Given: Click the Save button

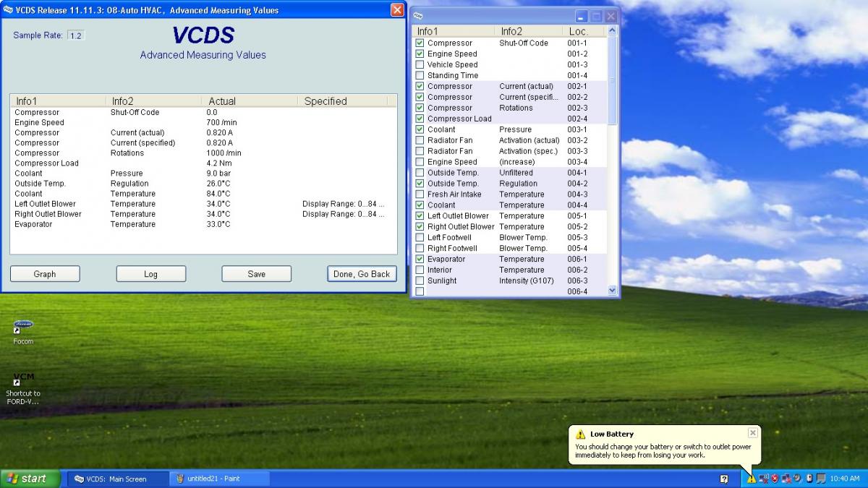Looking at the screenshot, I should pyautogui.click(x=257, y=274).
